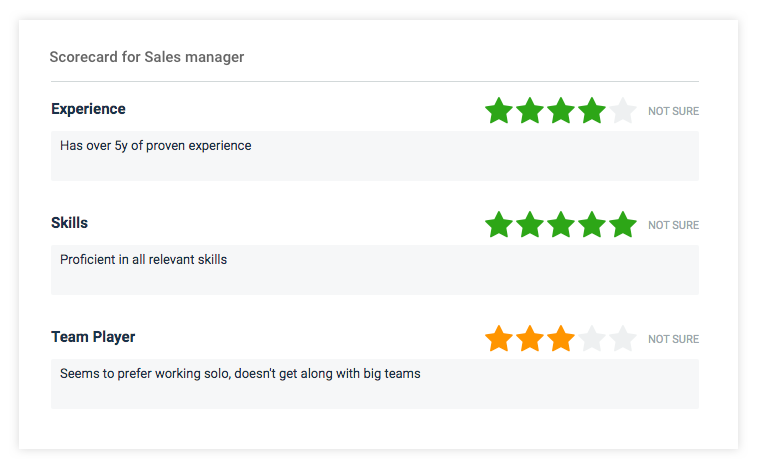The height and width of the screenshot is (473, 758).
Task: Mark Experience as Not Sure
Action: pyautogui.click(x=673, y=112)
